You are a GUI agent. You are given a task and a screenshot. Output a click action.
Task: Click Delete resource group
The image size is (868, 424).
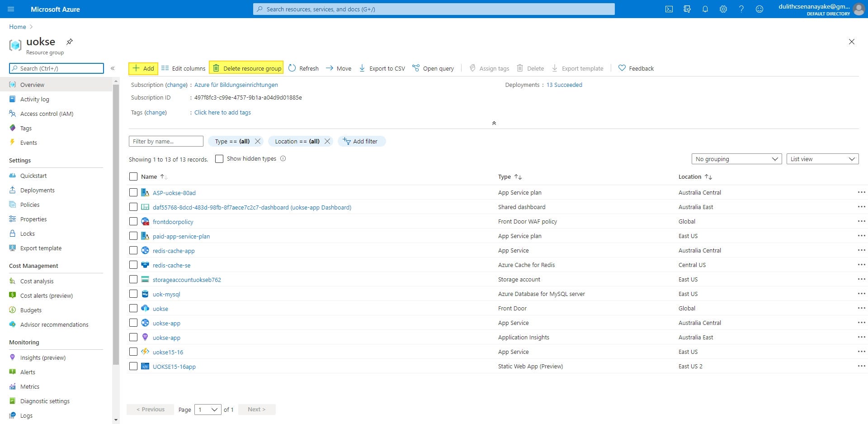click(x=246, y=68)
